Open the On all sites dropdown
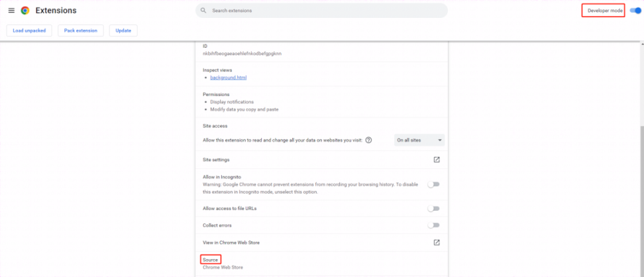 [x=419, y=140]
